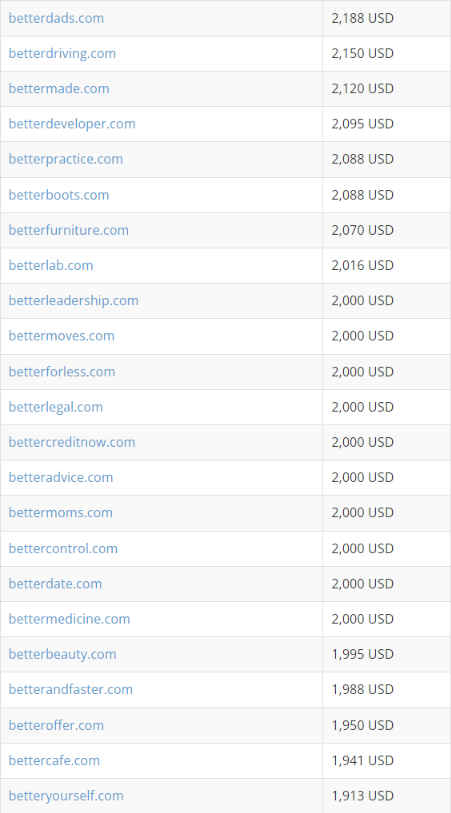
Task: Click betterfurniture.com in the list
Action: click(68, 230)
